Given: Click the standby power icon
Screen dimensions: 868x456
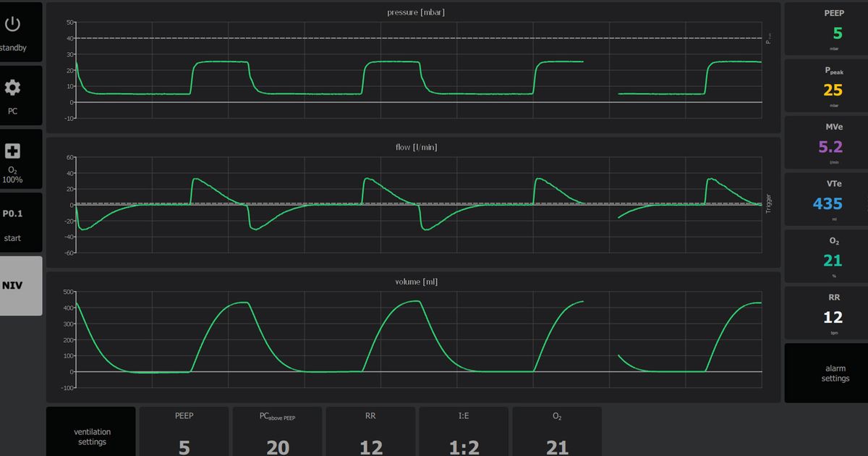Looking at the screenshot, I should pos(12,25).
